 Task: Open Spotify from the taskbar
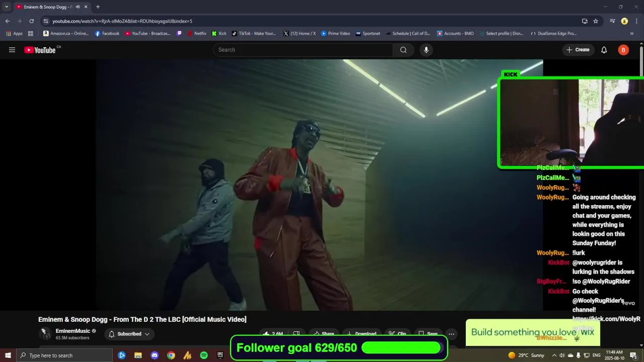click(x=204, y=355)
